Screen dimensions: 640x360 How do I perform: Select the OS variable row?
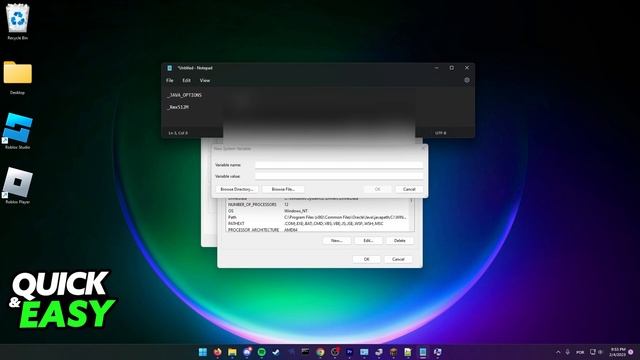point(317,211)
